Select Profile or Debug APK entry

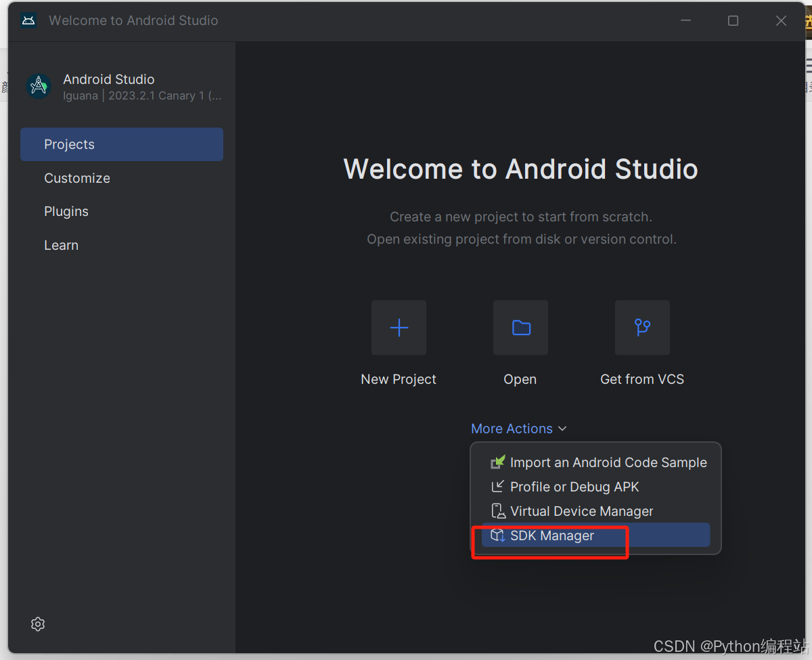coord(596,487)
